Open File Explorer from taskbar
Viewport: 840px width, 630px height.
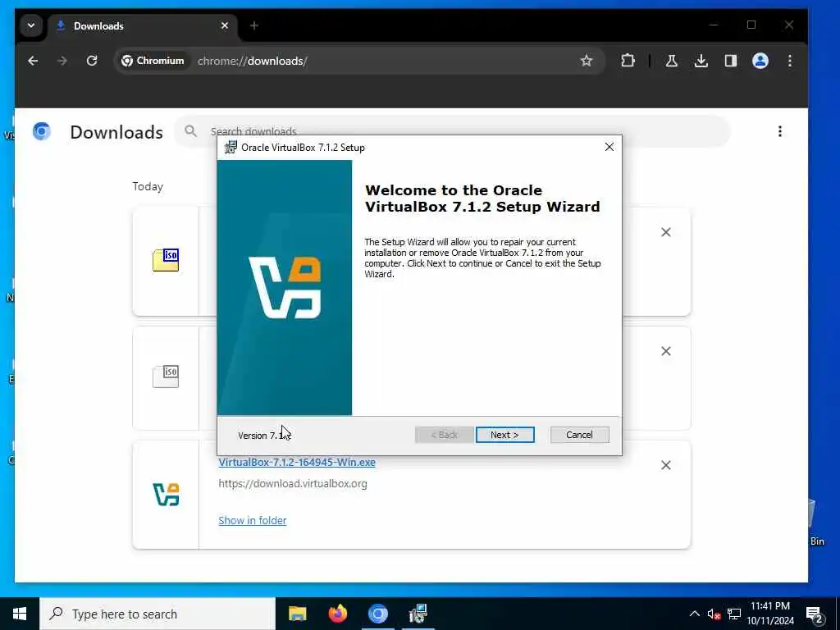click(297, 614)
